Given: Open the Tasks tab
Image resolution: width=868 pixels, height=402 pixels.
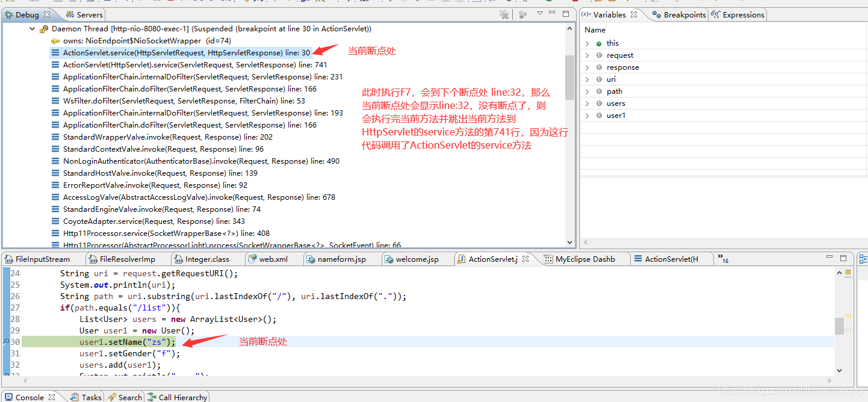Looking at the screenshot, I should pyautogui.click(x=87, y=397).
